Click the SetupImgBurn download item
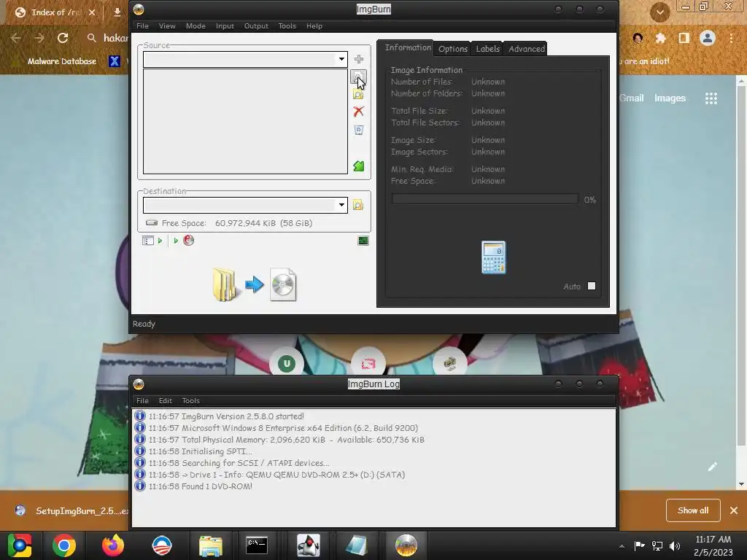This screenshot has height=560, width=747. 72,511
